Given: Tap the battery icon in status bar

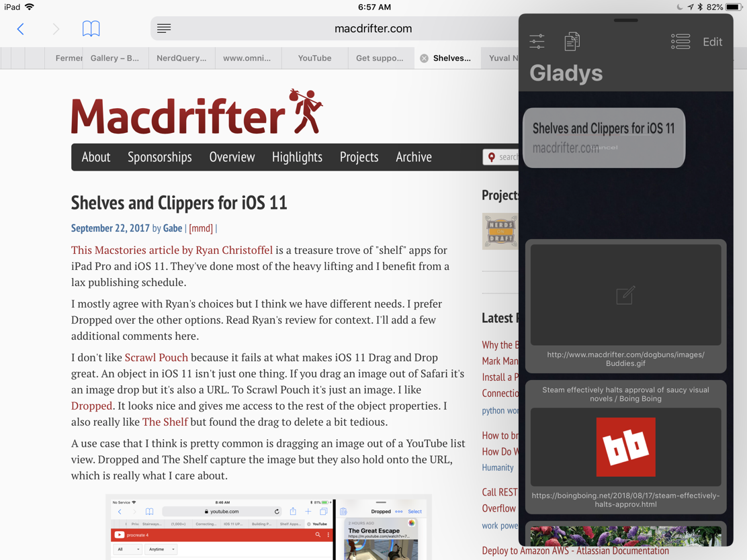Looking at the screenshot, I should 734,7.
